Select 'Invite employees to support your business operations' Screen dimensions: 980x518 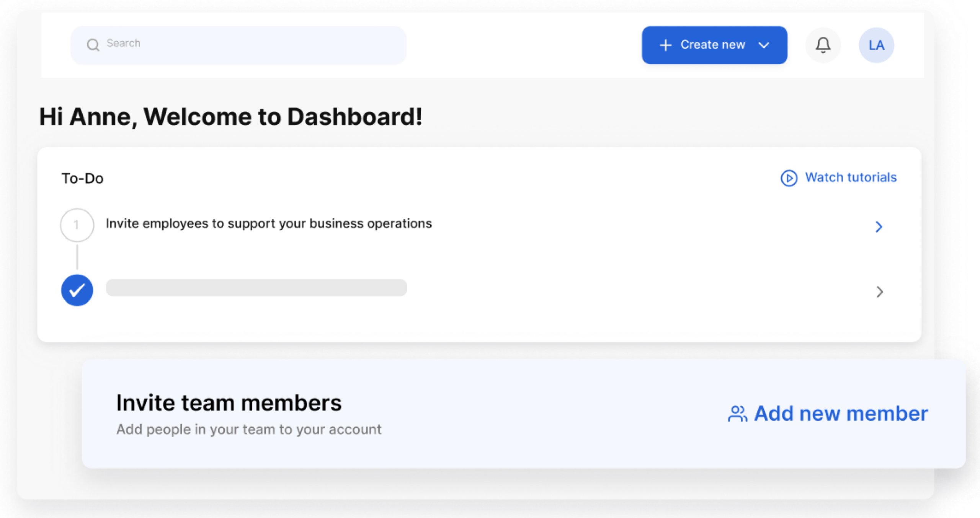pyautogui.click(x=269, y=223)
